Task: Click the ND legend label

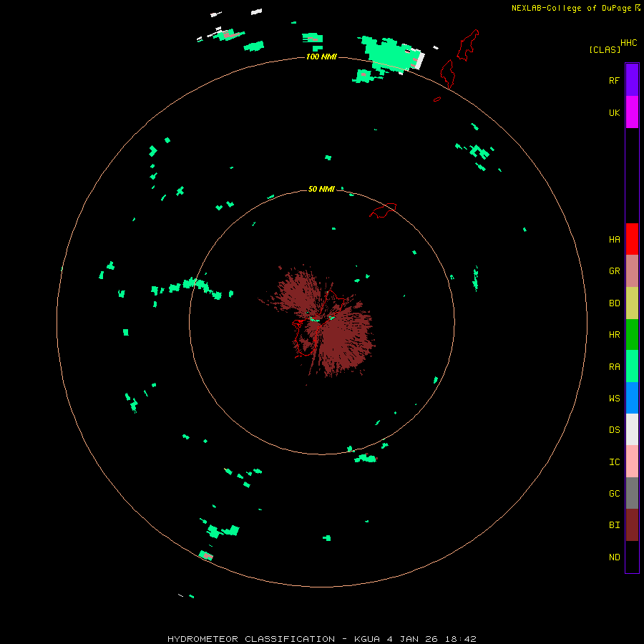Action: pos(614,557)
